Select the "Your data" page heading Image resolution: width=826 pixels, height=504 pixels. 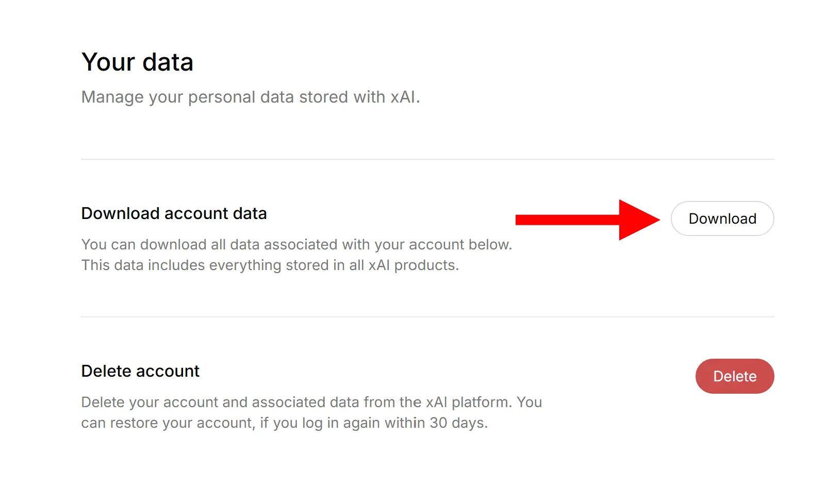137,62
